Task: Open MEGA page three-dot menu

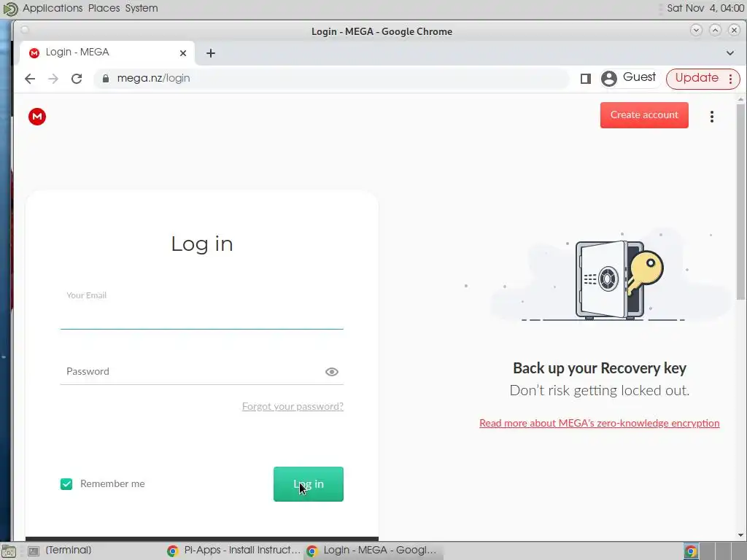Action: [712, 117]
